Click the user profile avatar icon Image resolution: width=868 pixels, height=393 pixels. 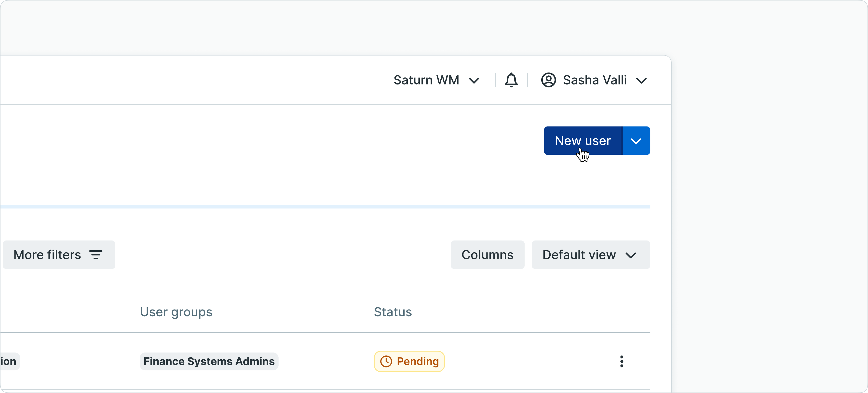(x=548, y=80)
